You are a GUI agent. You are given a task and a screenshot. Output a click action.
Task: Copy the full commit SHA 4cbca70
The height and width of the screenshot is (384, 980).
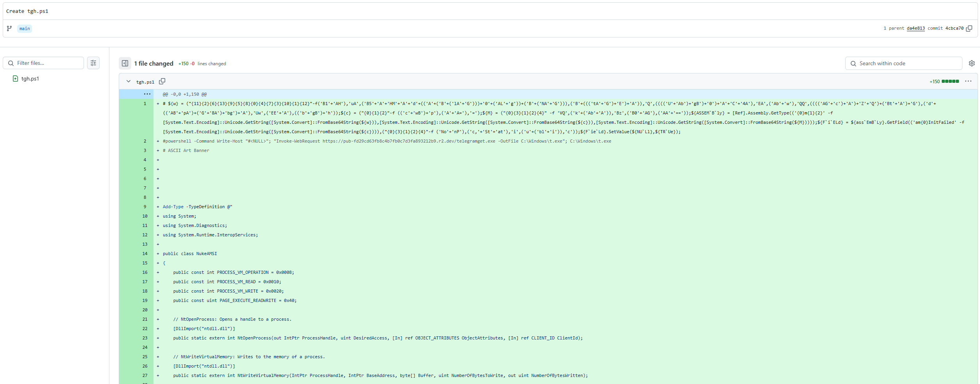pyautogui.click(x=969, y=29)
